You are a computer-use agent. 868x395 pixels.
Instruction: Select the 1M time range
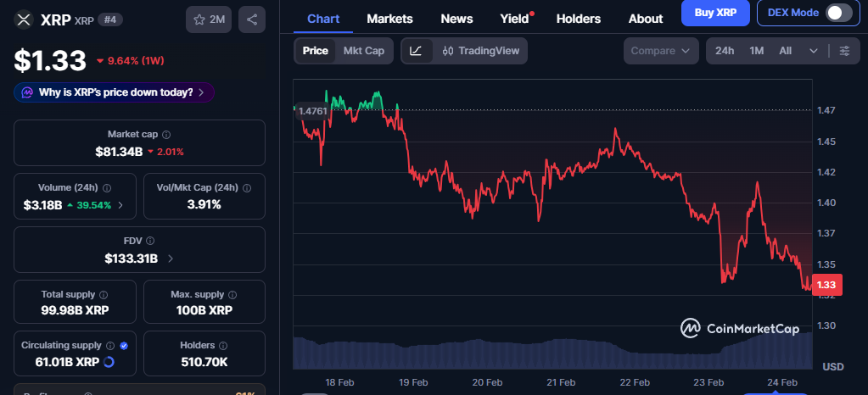coord(756,51)
